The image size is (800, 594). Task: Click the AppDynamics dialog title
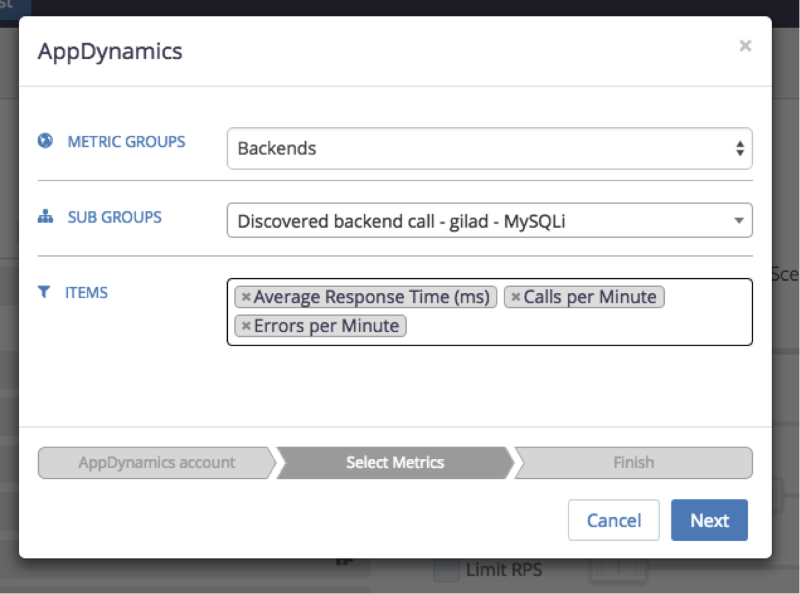click(x=110, y=52)
